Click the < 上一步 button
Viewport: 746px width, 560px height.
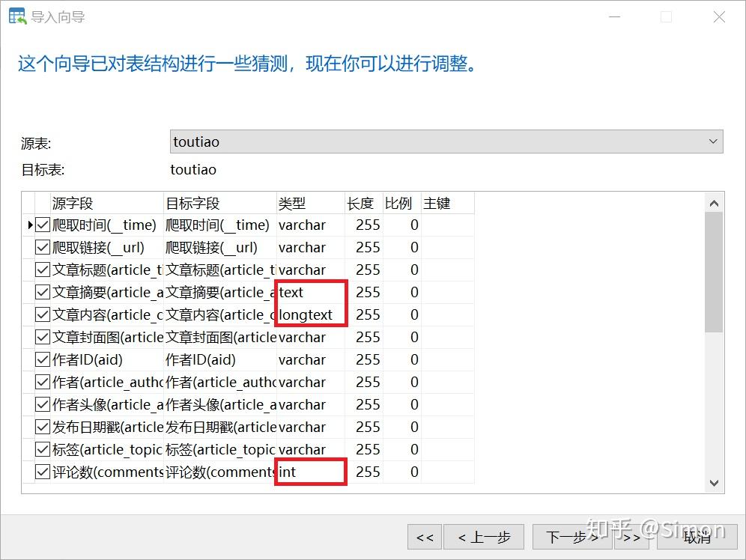pyautogui.click(x=484, y=538)
